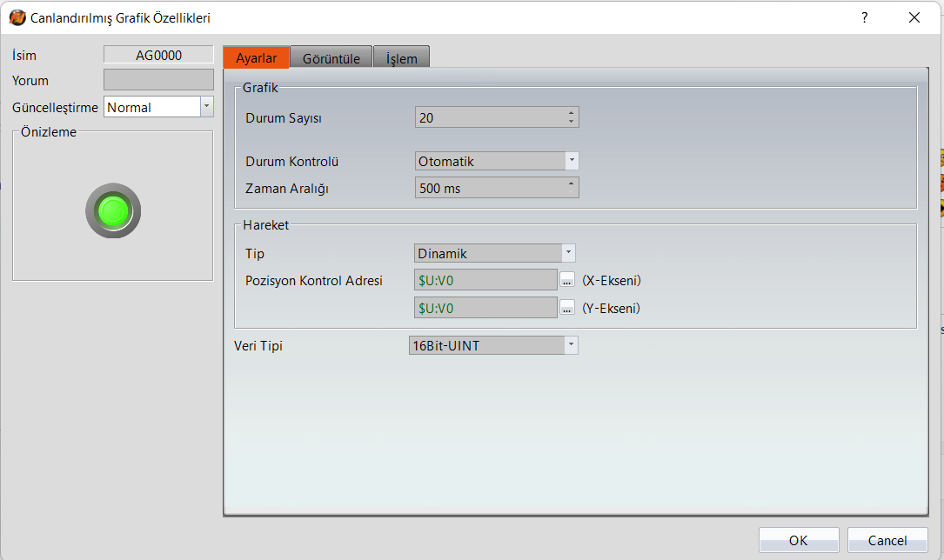The width and height of the screenshot is (944, 560).
Task: Increase Durum Sayısı with up arrow
Action: pos(571,113)
